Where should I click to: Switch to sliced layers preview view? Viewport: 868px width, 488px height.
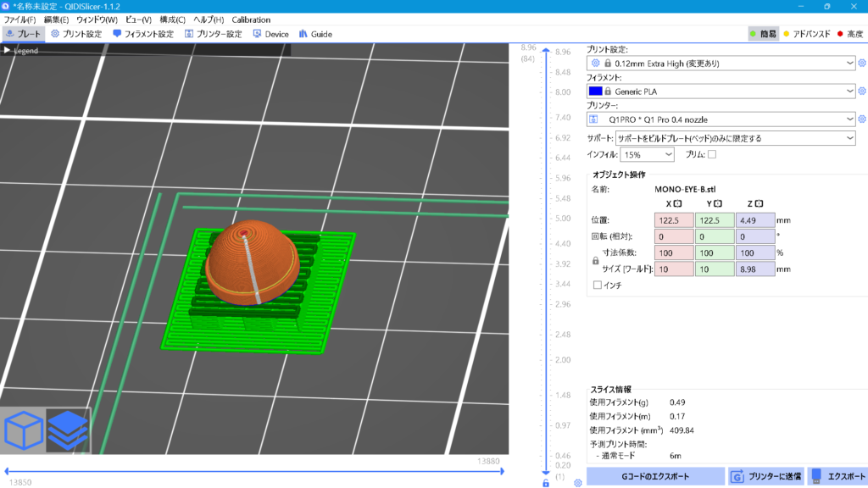coord(67,430)
